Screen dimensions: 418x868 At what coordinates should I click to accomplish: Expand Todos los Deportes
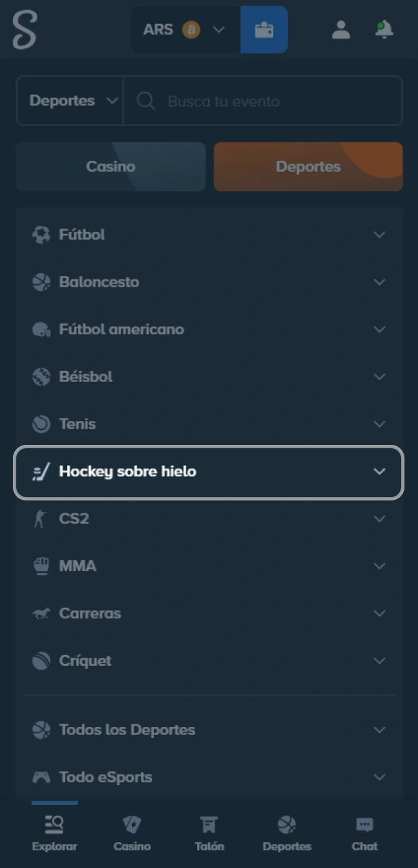click(x=379, y=730)
